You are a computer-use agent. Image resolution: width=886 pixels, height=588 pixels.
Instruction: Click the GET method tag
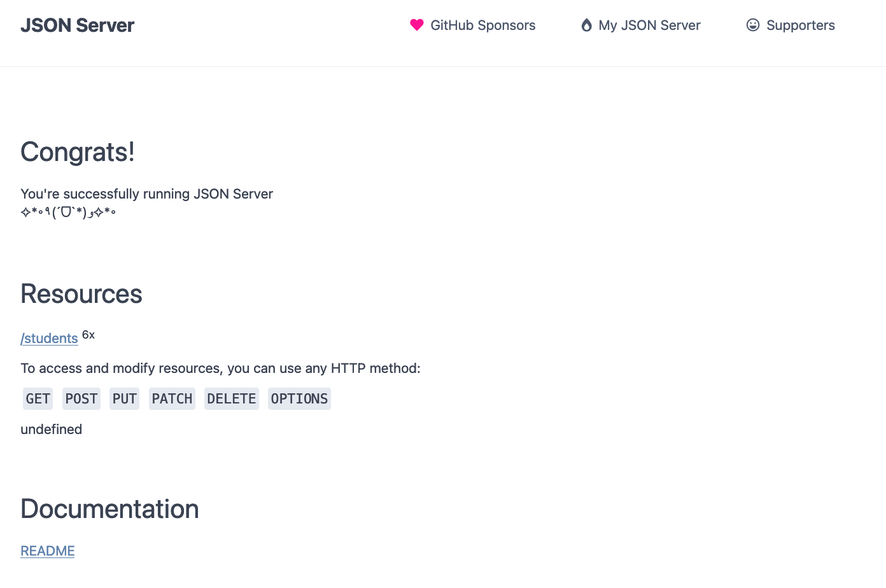pos(38,399)
